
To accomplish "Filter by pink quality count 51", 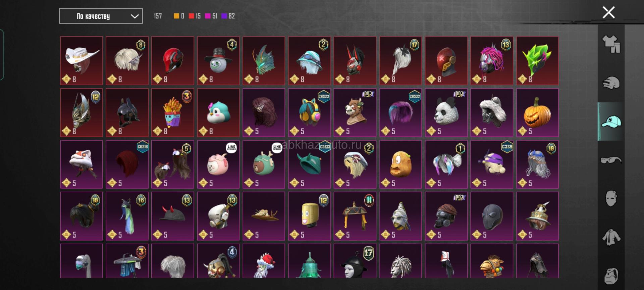I will [x=211, y=16].
